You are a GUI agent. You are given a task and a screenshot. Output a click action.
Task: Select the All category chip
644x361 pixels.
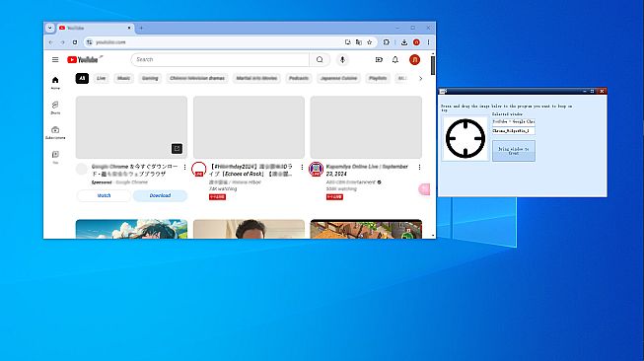coord(82,78)
